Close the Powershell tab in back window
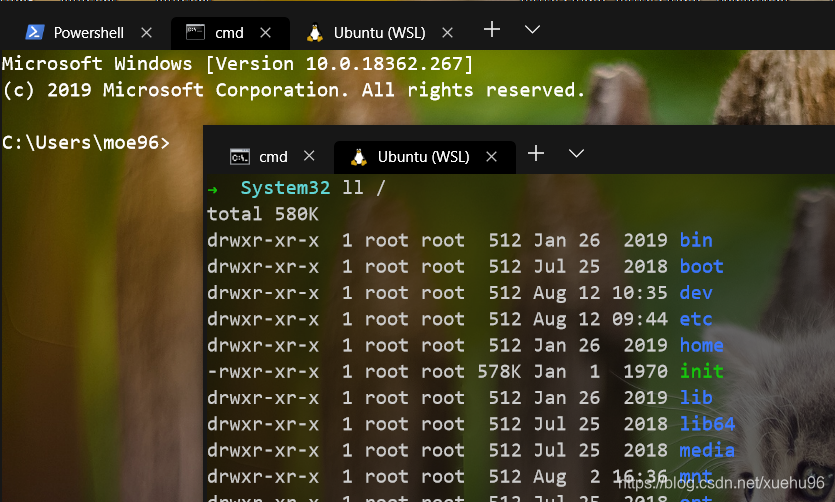Viewport: 835px width, 502px height. (x=146, y=33)
